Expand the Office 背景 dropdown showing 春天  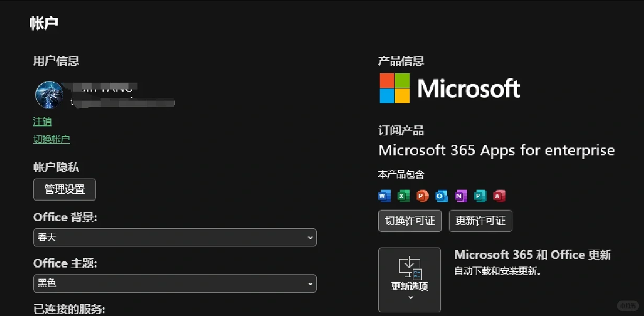coord(175,238)
